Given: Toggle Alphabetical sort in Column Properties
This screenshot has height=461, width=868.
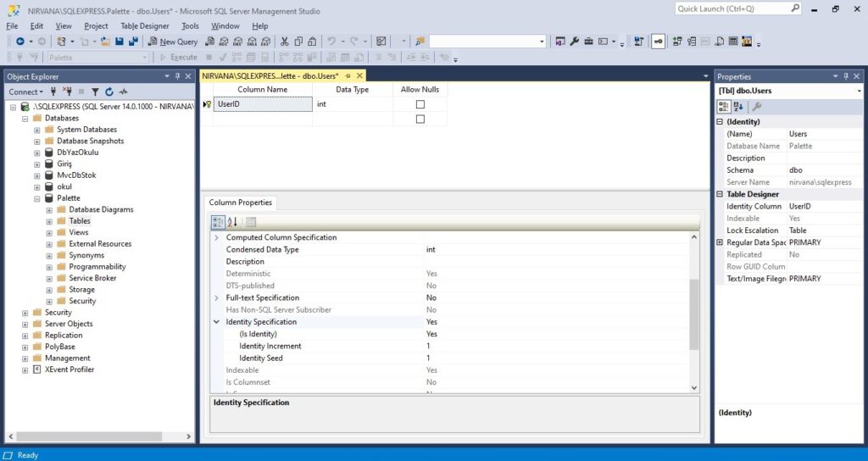Looking at the screenshot, I should click(x=232, y=222).
